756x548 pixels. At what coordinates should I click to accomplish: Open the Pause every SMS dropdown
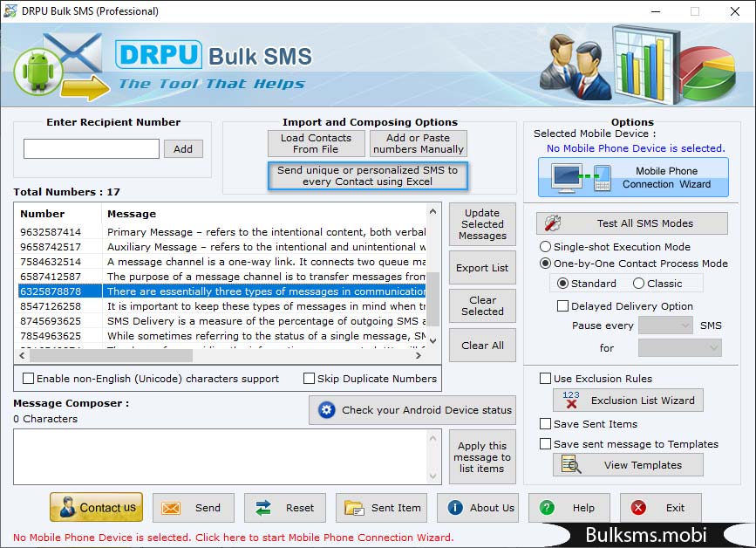coord(665,325)
